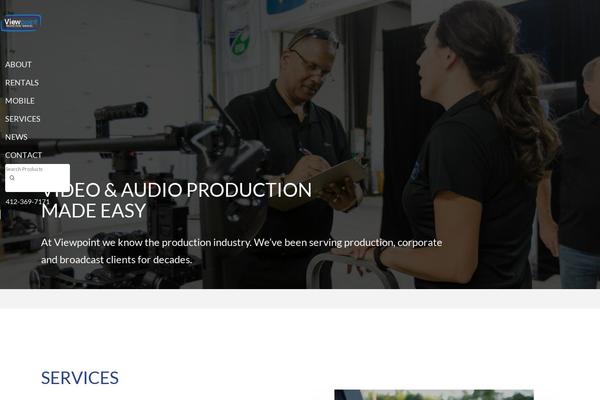The height and width of the screenshot is (400, 600).
Task: Select the MOBILE navigation item
Action: click(x=20, y=101)
